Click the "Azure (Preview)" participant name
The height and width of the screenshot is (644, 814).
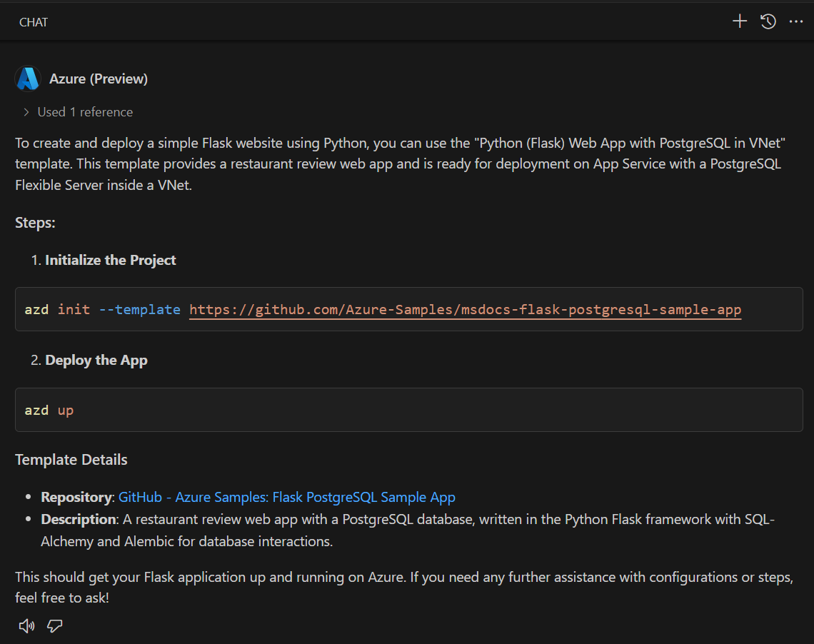[x=99, y=79]
